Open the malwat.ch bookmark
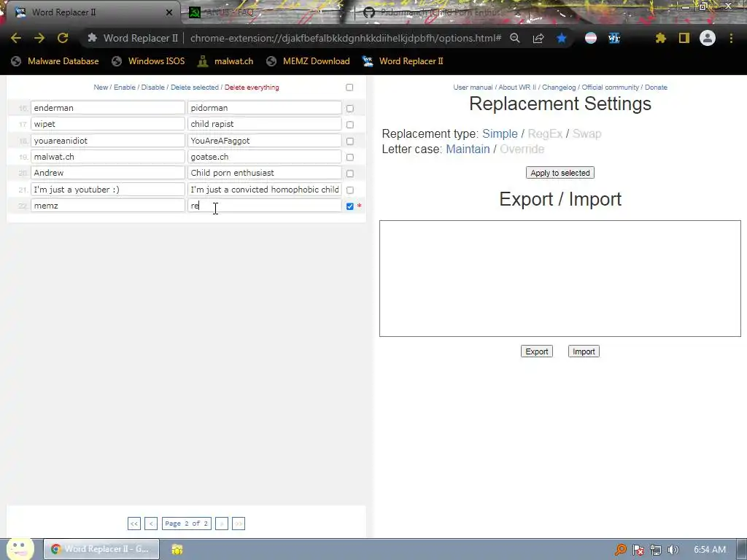The width and height of the screenshot is (747, 560). (226, 61)
